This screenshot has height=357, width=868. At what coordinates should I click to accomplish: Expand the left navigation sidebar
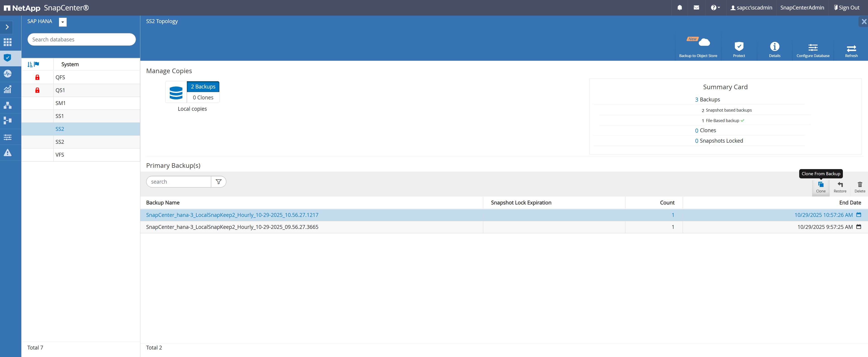click(x=7, y=27)
